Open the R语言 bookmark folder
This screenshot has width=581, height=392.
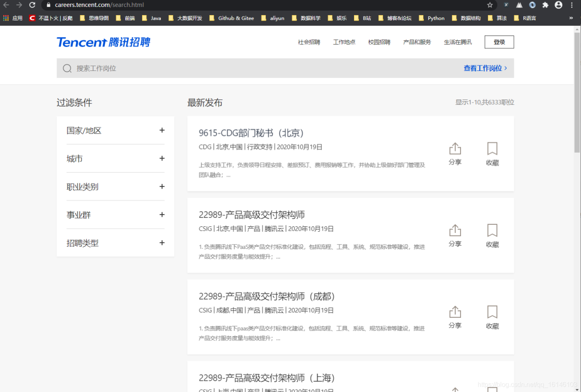click(525, 18)
